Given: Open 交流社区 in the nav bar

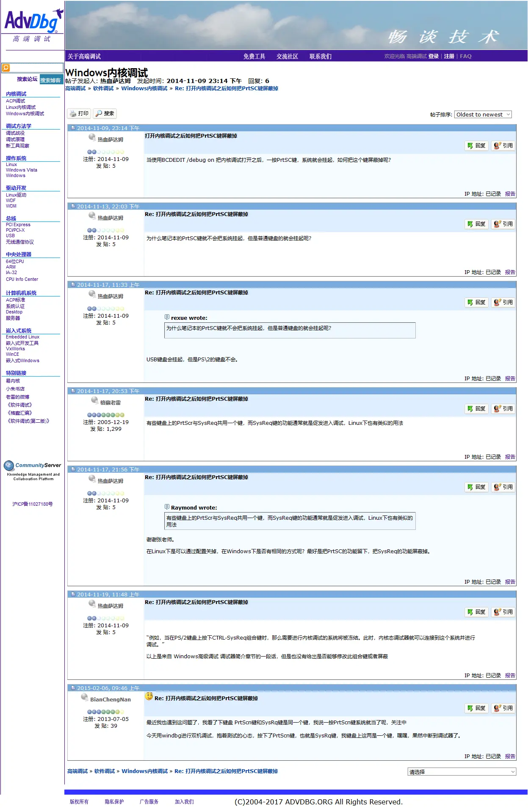Looking at the screenshot, I should point(287,56).
